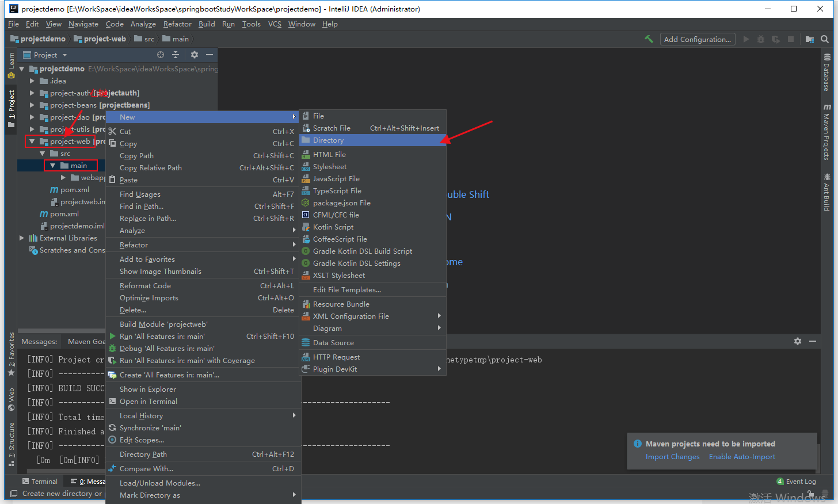Click the green Build Project hammer icon
The height and width of the screenshot is (504, 838).
point(649,39)
